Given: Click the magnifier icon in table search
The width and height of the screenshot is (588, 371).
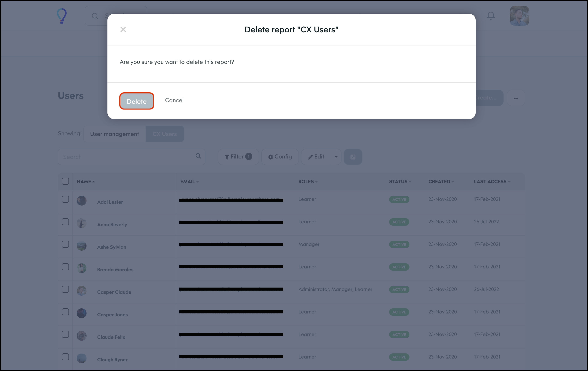Looking at the screenshot, I should click(198, 156).
